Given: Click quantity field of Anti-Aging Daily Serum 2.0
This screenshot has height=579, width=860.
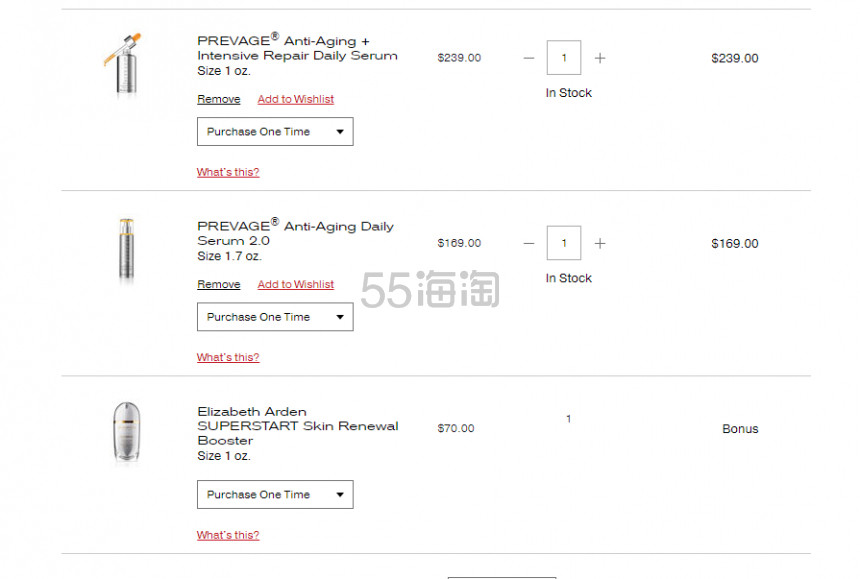Looking at the screenshot, I should tap(564, 243).
